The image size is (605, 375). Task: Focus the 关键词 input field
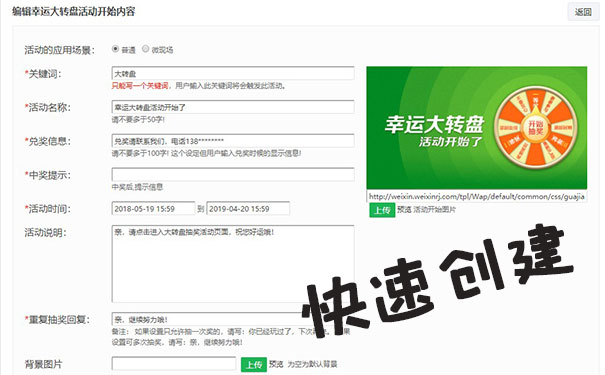(x=233, y=73)
